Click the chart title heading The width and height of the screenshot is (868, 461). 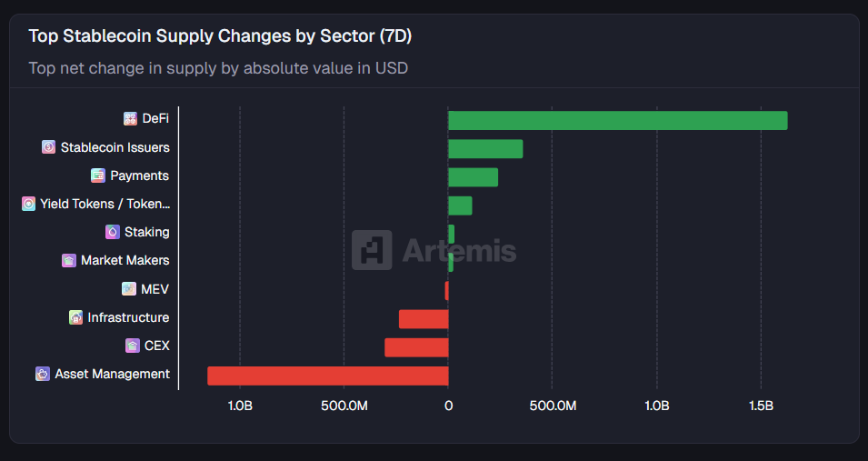221,35
